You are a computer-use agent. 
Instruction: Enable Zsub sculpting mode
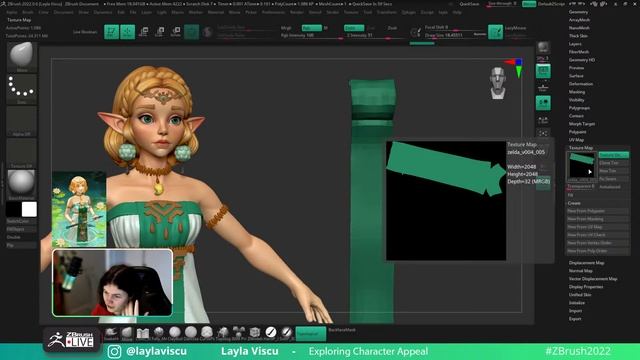[x=371, y=28]
